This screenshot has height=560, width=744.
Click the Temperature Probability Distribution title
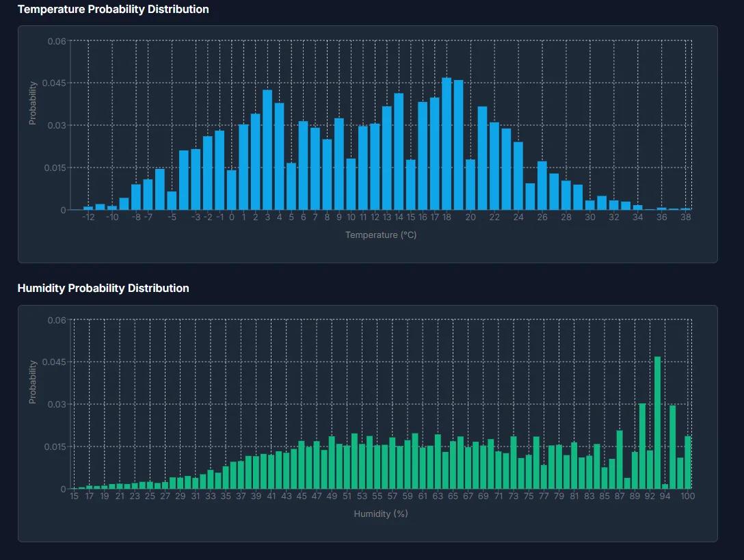113,10
